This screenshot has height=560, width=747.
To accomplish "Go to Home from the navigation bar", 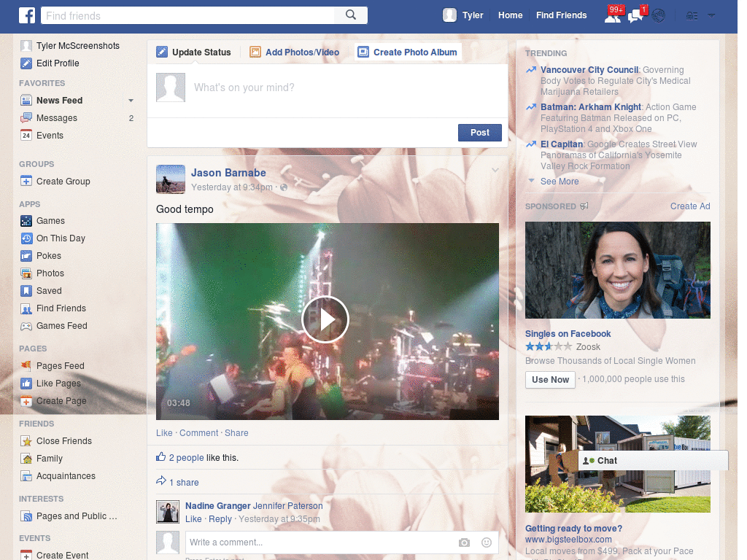I will pyautogui.click(x=510, y=15).
